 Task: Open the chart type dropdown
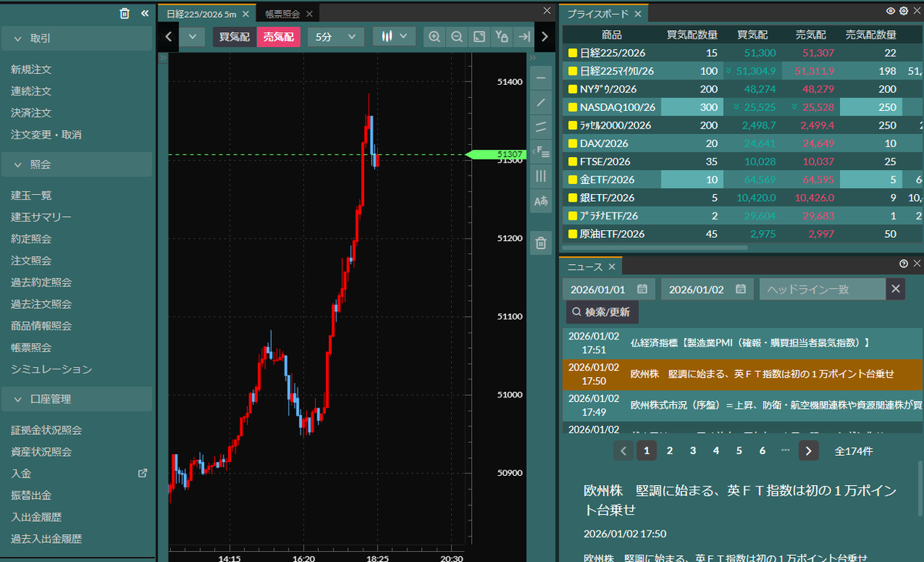tap(393, 35)
